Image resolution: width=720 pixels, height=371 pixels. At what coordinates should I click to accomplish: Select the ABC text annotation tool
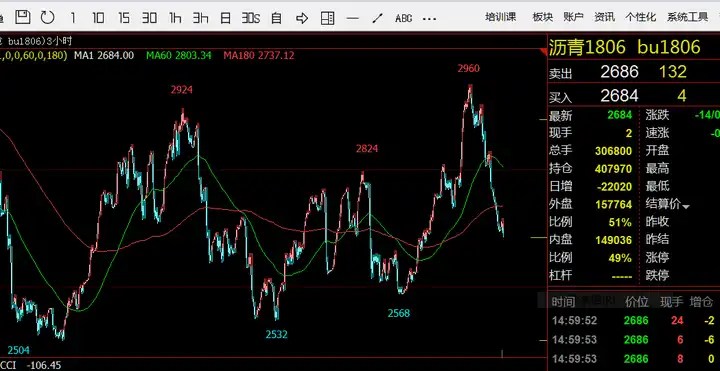[403, 18]
